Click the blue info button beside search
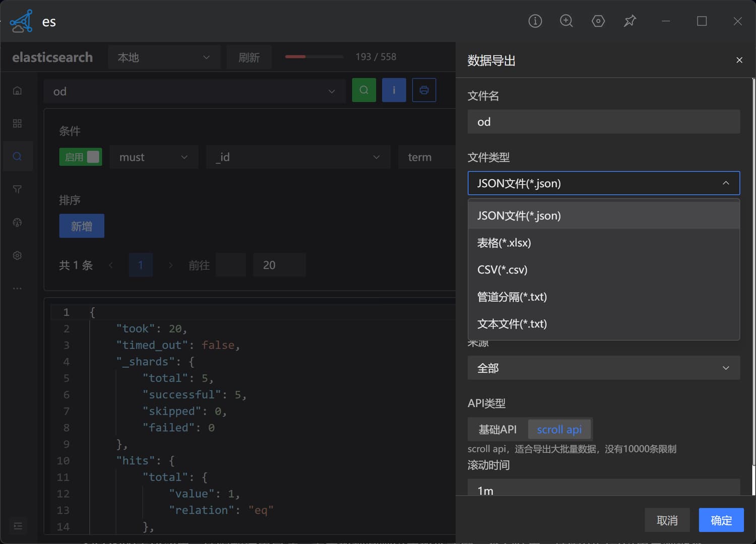This screenshot has height=544, width=756. point(394,91)
